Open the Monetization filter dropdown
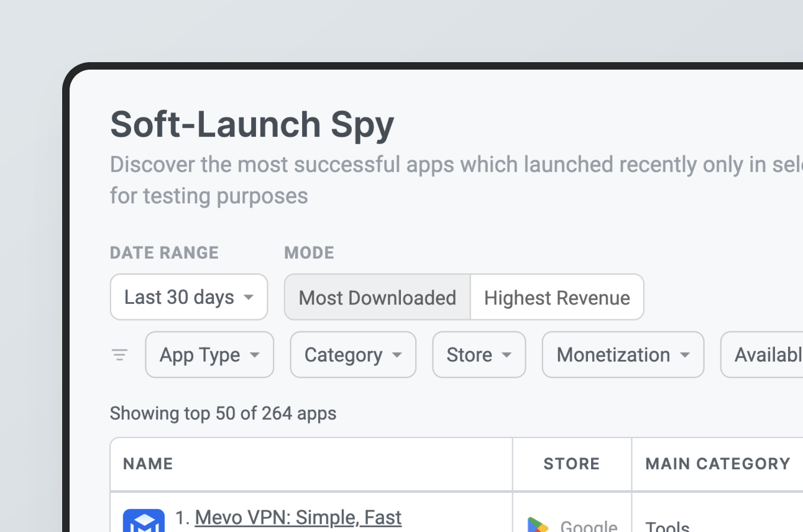 pyautogui.click(x=623, y=355)
